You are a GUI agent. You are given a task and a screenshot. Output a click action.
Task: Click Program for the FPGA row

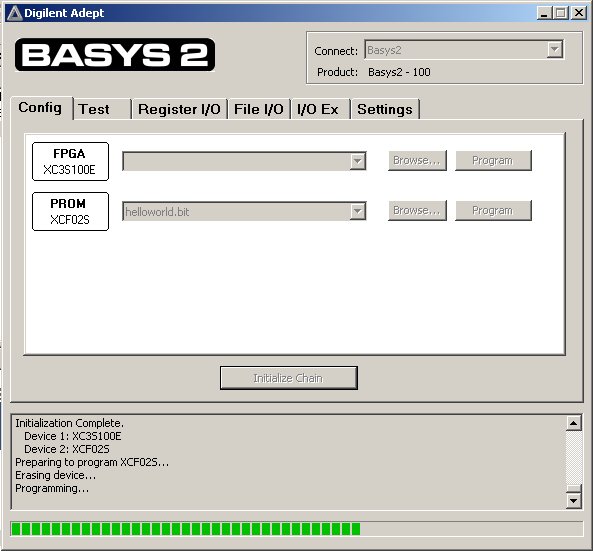point(493,160)
